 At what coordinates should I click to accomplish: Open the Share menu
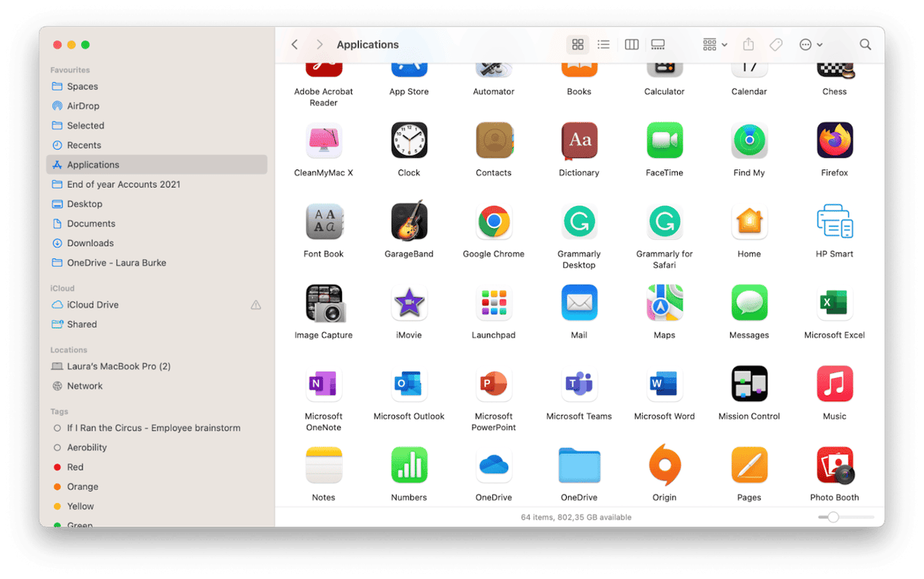[748, 44]
